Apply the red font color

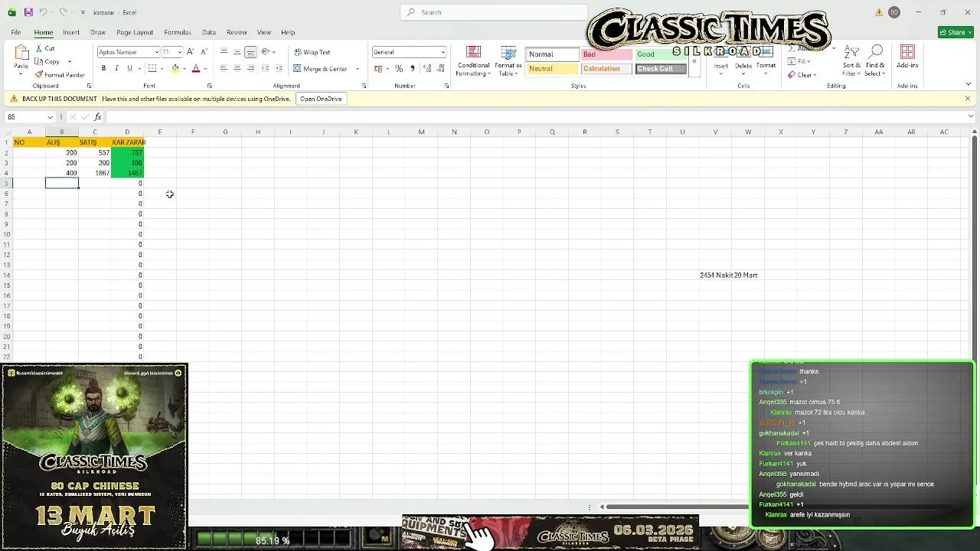coord(195,68)
